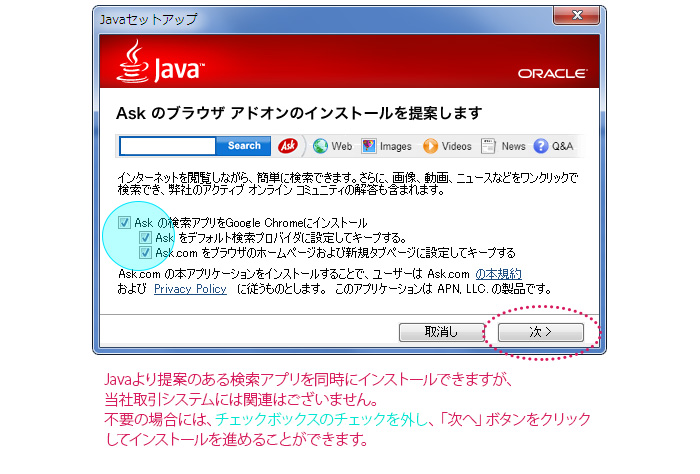Click the blue Search button

(244, 146)
